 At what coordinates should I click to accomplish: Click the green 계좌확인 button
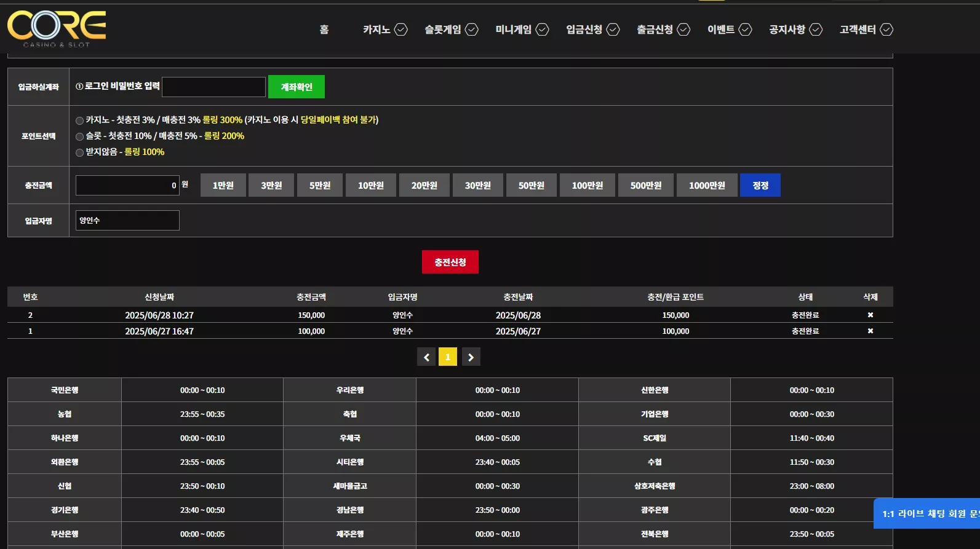point(297,87)
